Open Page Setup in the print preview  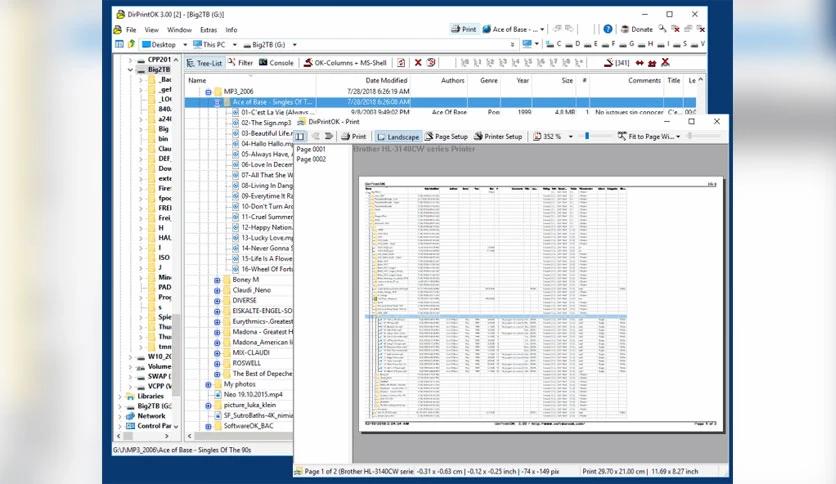[x=446, y=136]
